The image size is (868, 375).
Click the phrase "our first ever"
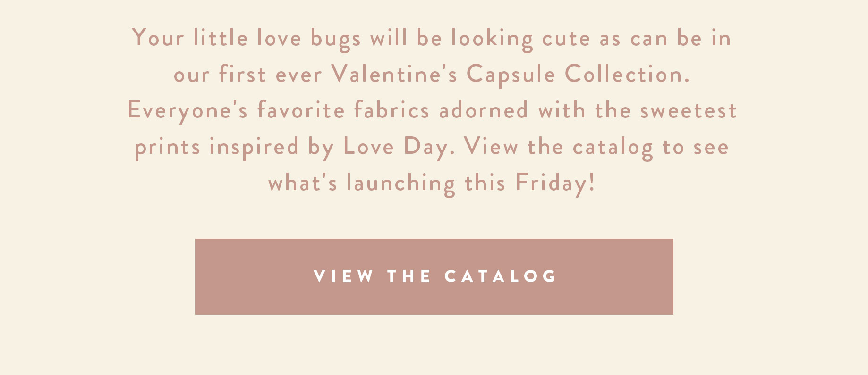(247, 75)
